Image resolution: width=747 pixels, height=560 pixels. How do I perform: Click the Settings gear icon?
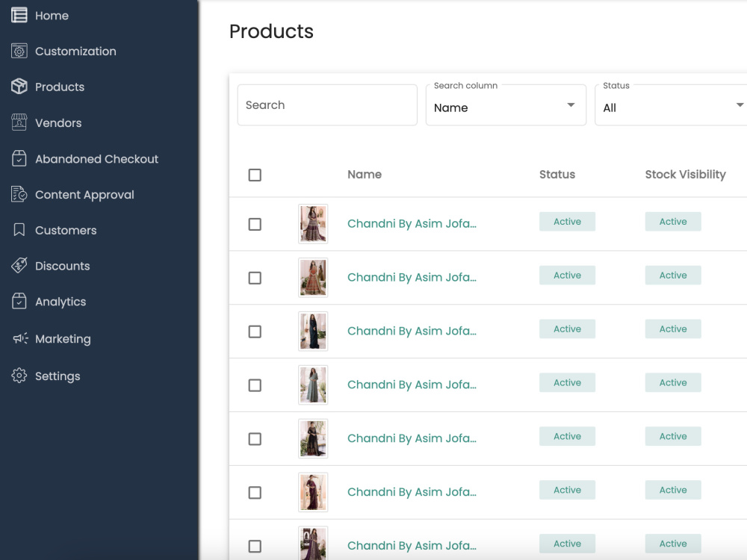click(x=19, y=376)
